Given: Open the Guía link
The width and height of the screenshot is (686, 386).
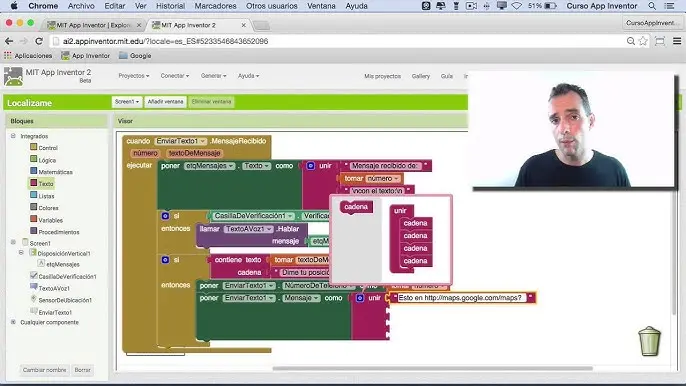Looking at the screenshot, I should 447,76.
